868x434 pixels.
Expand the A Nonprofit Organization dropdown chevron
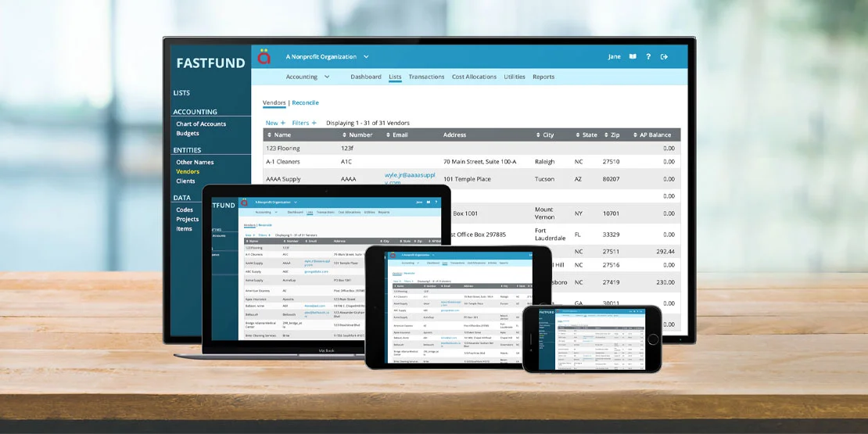(x=366, y=56)
